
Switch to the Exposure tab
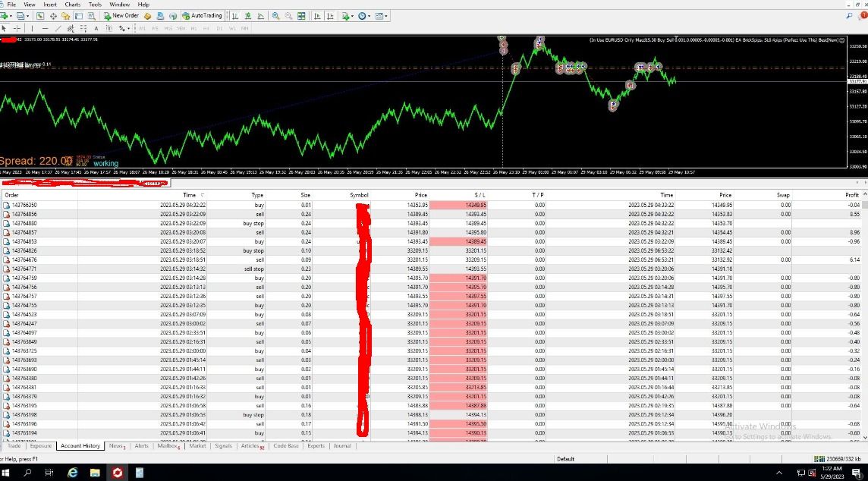(40, 446)
